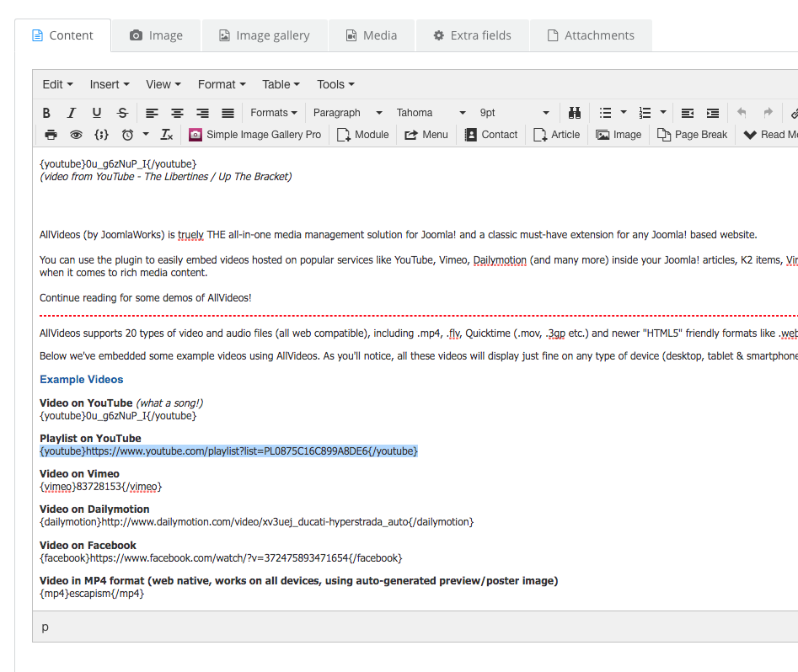Open the Format menu

(x=222, y=84)
